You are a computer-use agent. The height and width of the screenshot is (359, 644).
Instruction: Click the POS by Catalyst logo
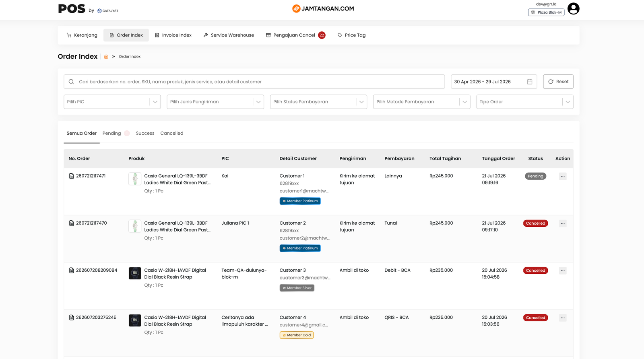(x=88, y=9)
